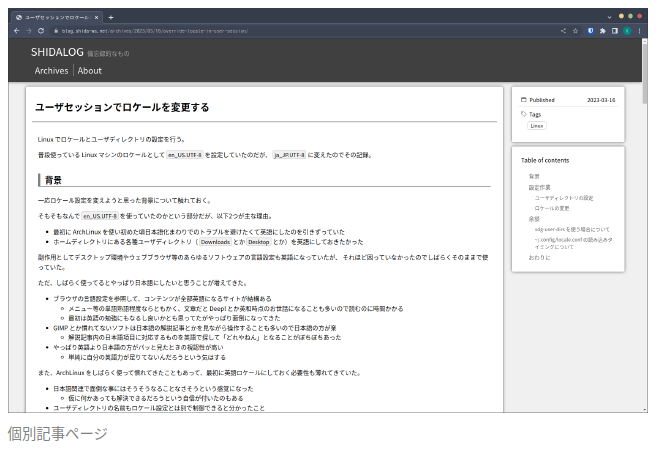Screen dimensions: 661x457
Task: Click the 背景 section heading in article
Action: (x=54, y=180)
